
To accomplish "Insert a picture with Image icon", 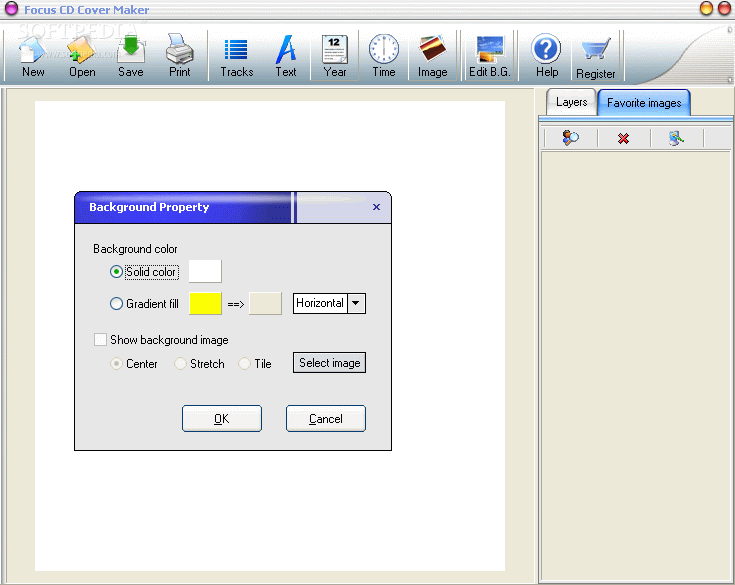I will (x=433, y=56).
